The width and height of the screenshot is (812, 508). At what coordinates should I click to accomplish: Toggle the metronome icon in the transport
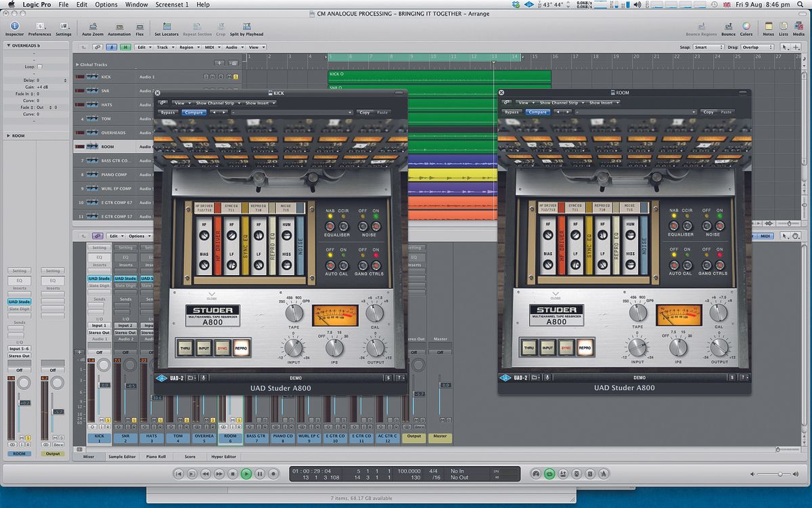click(603, 473)
